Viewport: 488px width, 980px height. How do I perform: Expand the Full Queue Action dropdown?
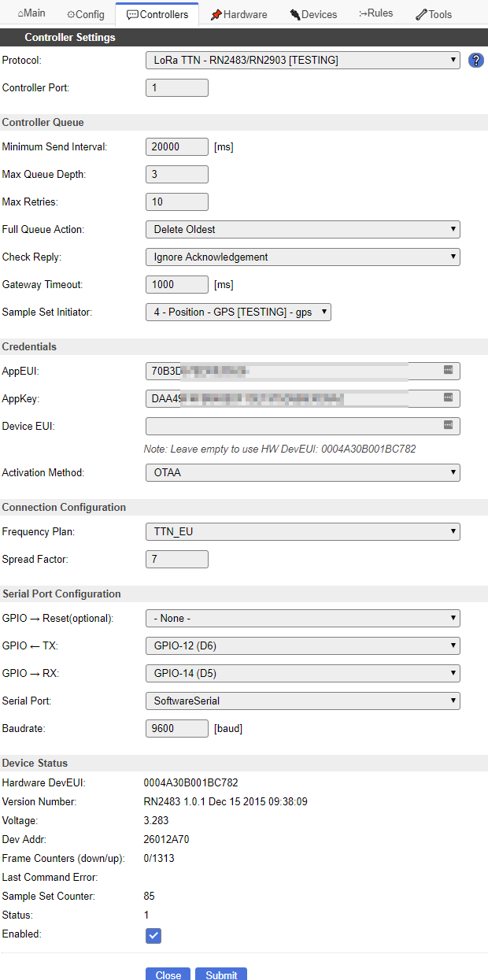303,229
